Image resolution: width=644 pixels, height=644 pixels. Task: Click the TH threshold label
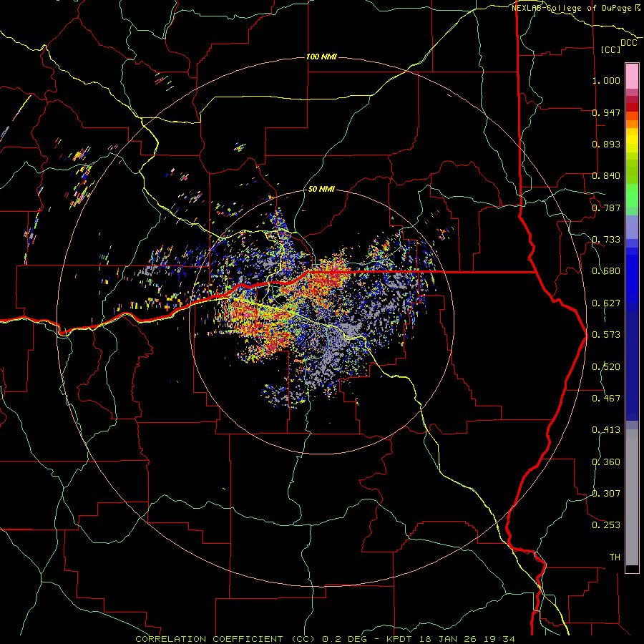(615, 557)
